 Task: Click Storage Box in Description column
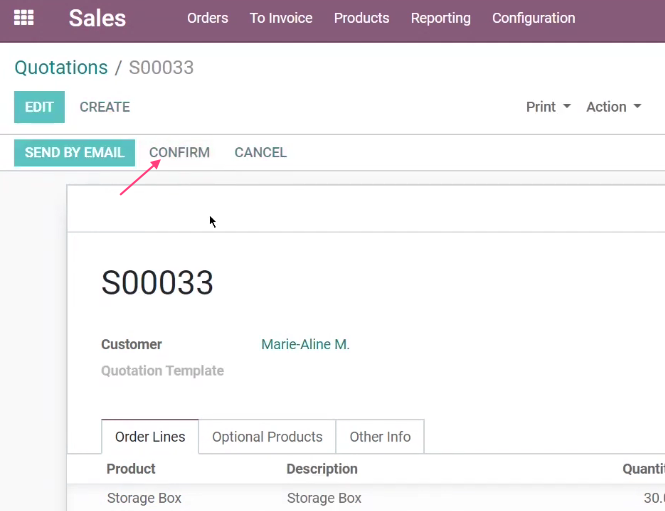(x=324, y=498)
